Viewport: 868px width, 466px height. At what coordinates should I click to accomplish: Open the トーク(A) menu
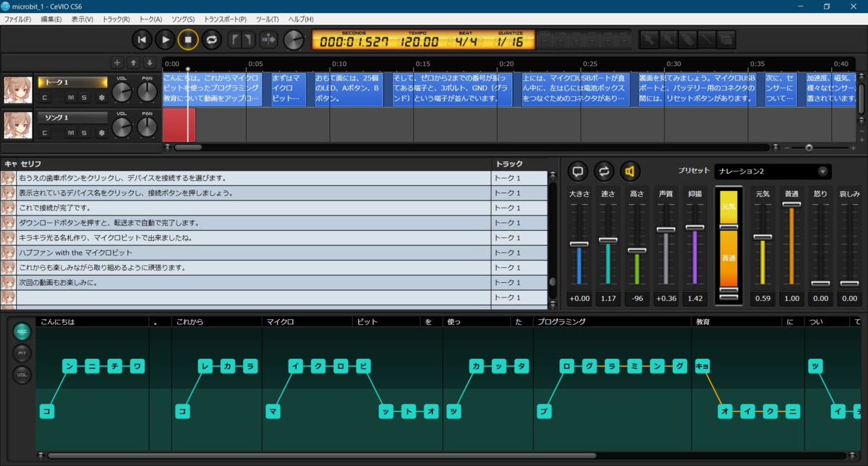150,19
